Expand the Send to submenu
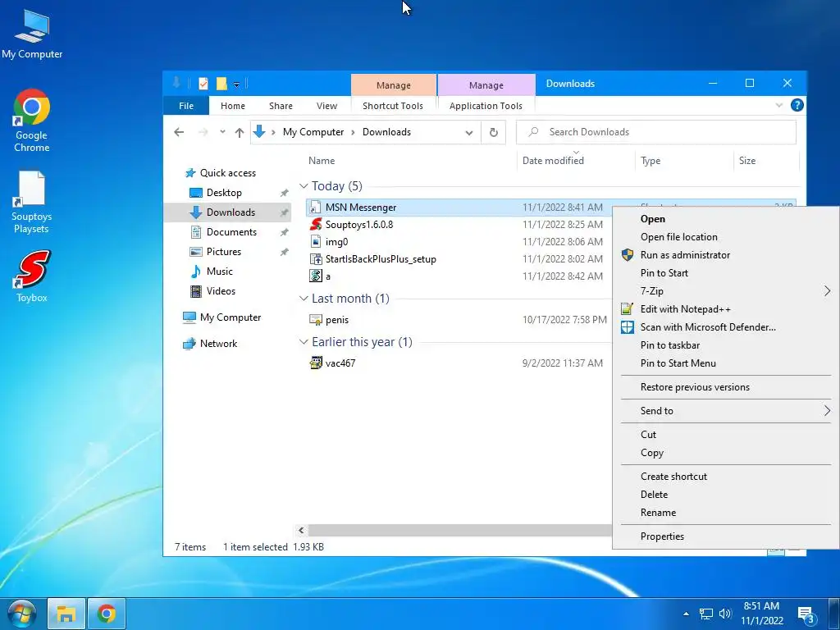The width and height of the screenshot is (840, 630). (725, 411)
